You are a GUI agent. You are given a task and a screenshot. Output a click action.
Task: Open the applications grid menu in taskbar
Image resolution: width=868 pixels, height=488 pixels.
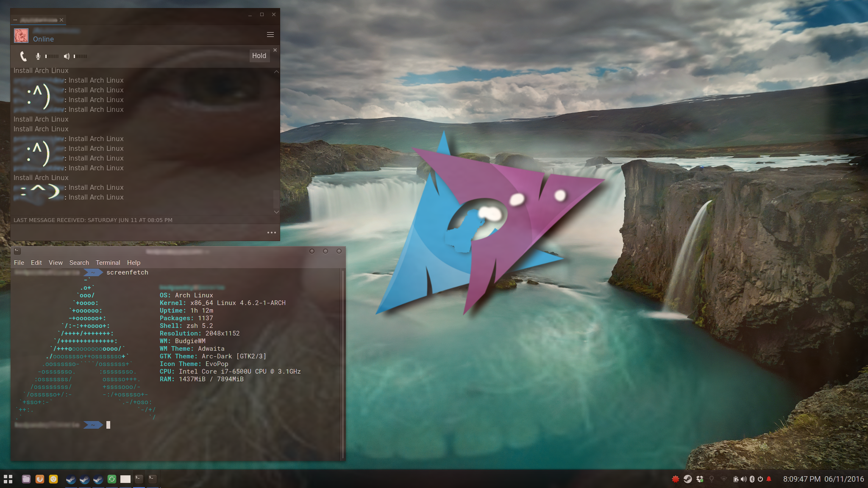(8, 479)
